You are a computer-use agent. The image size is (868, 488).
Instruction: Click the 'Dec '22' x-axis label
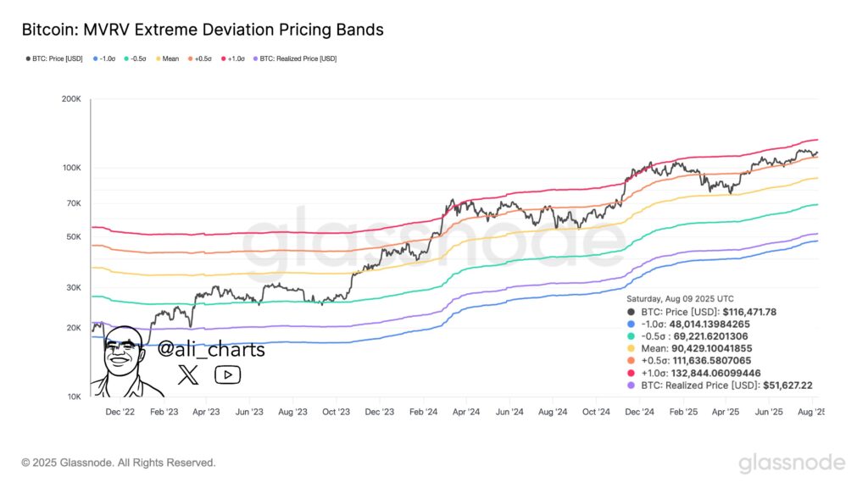point(120,412)
